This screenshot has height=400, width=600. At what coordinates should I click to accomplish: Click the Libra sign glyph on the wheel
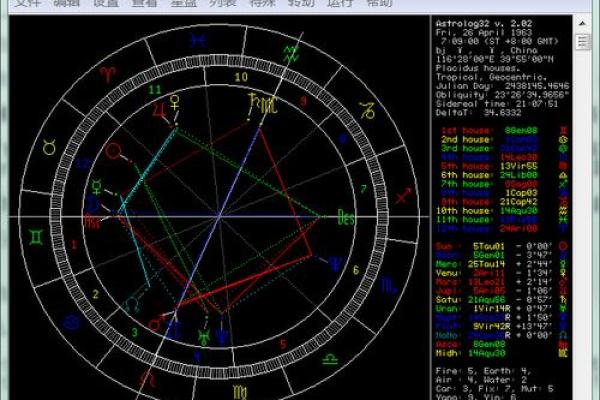point(330,359)
